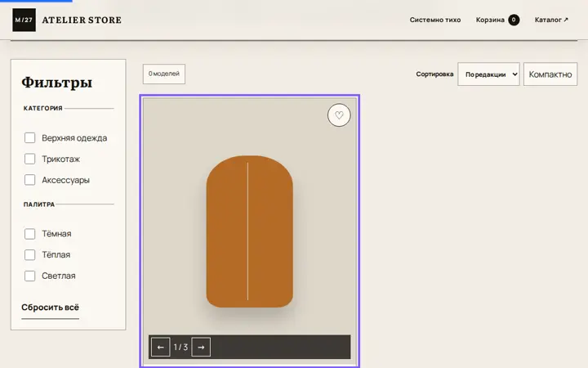Add product to favorites with heart icon

[x=339, y=115]
